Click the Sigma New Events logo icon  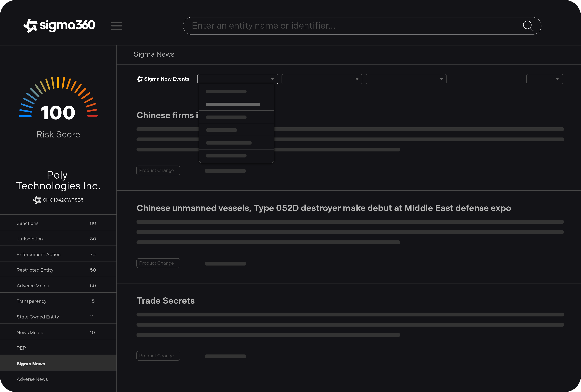pos(140,79)
